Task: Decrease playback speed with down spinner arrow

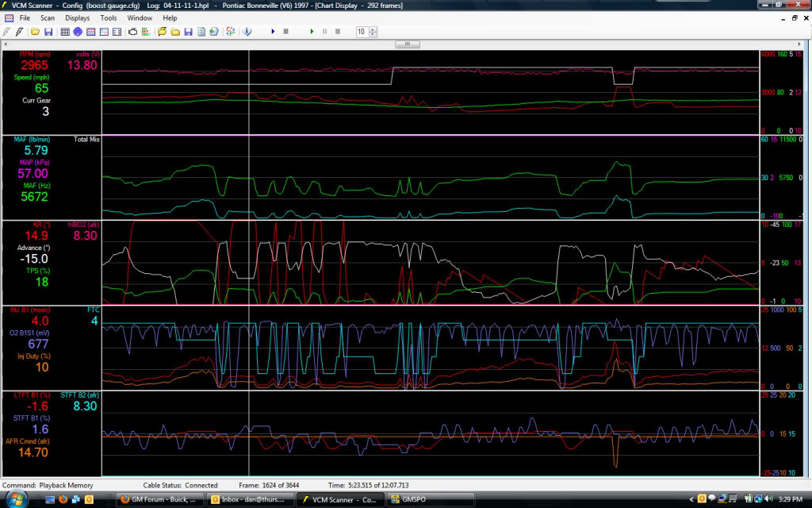Action: tap(373, 34)
